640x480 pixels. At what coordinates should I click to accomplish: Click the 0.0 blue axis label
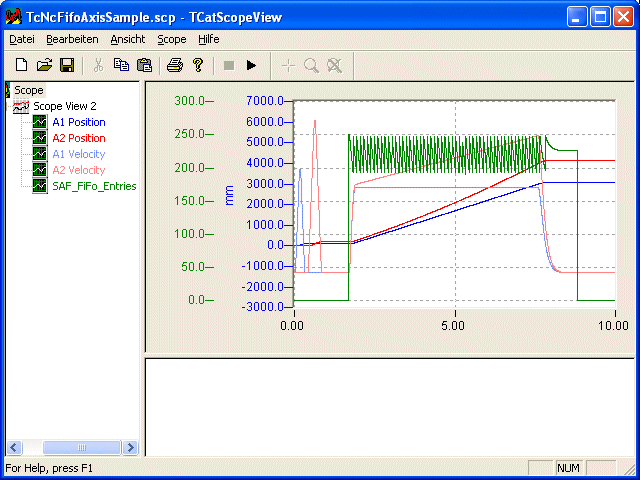click(276, 245)
